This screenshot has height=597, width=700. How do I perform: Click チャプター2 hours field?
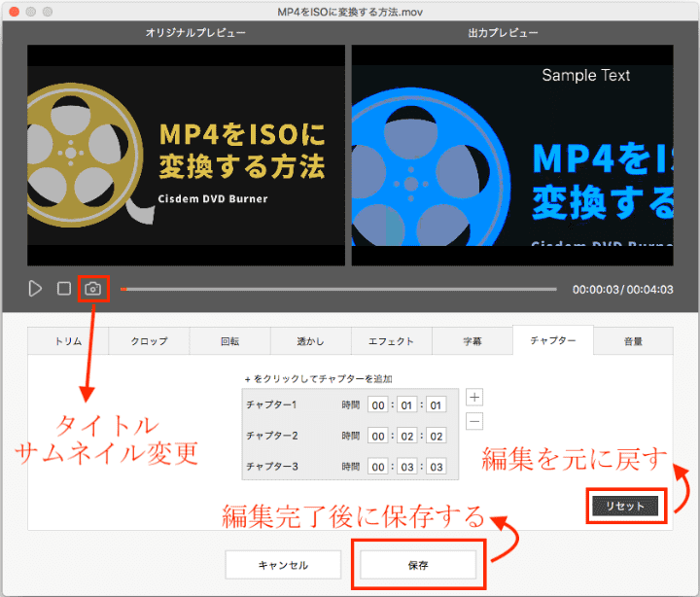[x=377, y=436]
